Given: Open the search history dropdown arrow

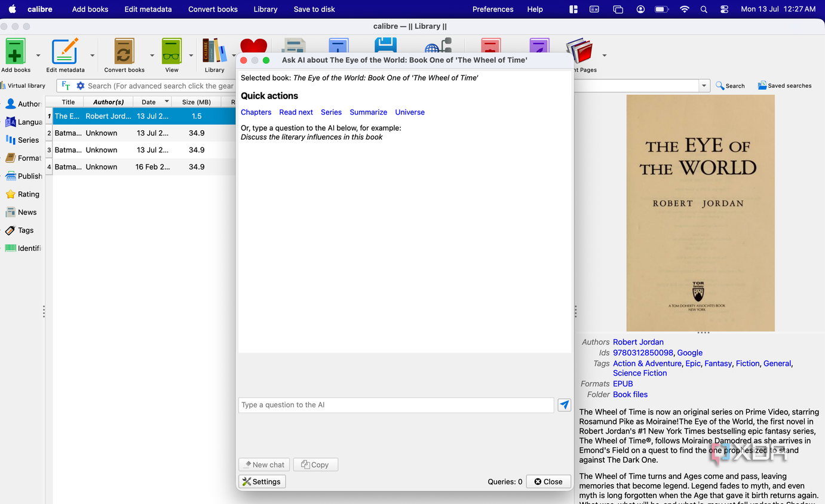Looking at the screenshot, I should click(704, 86).
